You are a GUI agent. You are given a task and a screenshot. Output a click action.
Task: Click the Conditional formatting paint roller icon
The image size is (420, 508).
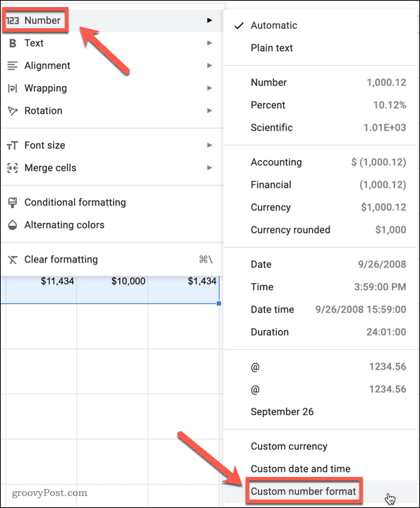[13, 202]
